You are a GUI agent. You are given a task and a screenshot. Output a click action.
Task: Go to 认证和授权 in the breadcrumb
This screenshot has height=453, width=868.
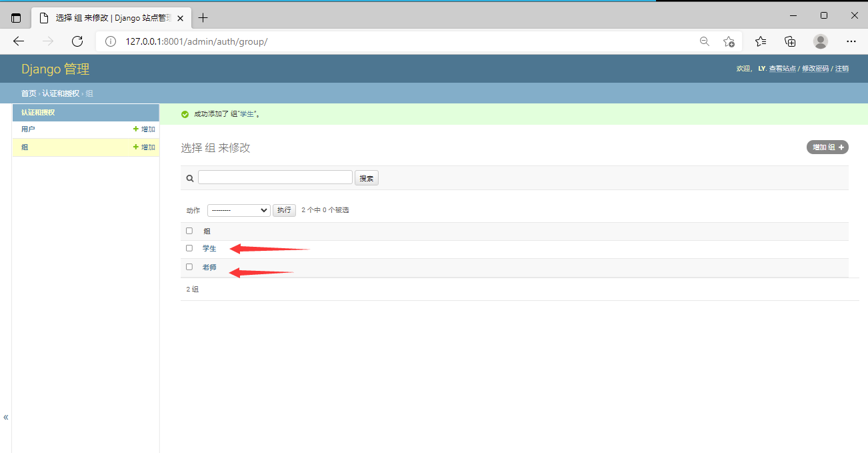pos(61,93)
